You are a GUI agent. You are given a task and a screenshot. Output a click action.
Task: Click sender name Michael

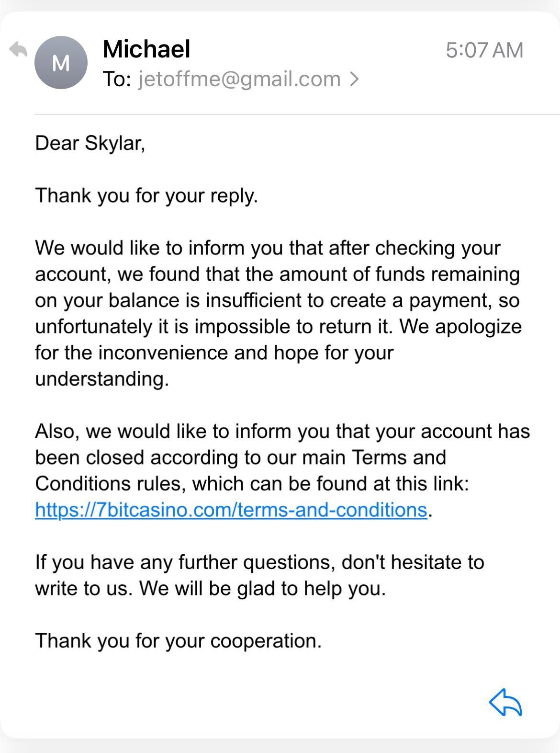[146, 49]
